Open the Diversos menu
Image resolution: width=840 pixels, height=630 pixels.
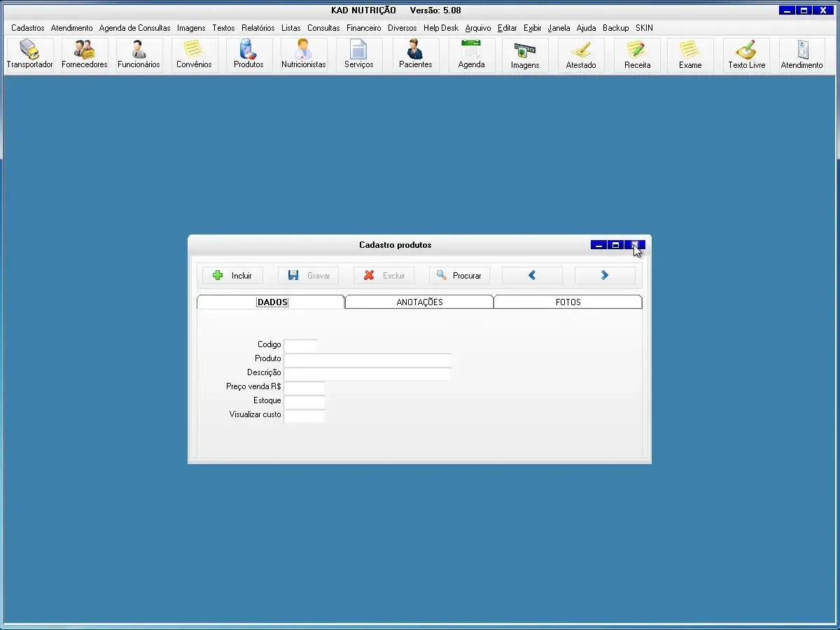[x=402, y=28]
